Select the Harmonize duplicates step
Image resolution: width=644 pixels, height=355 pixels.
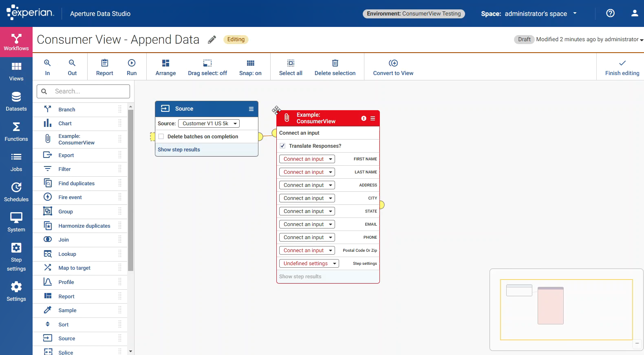point(80,226)
